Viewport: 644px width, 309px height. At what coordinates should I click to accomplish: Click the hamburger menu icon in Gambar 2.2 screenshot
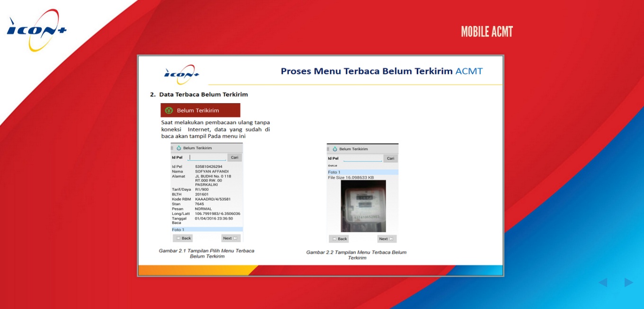point(328,149)
